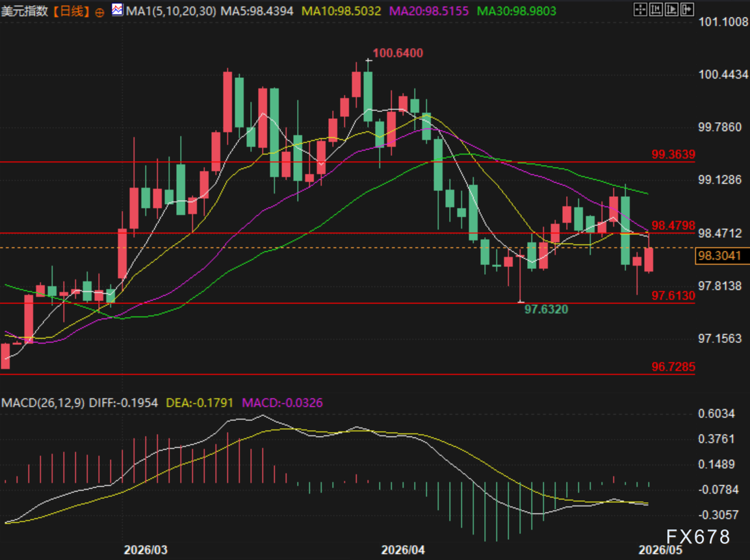This screenshot has height=560, width=750.
Task: Click the 97.6320 low price marker
Action: tap(546, 309)
